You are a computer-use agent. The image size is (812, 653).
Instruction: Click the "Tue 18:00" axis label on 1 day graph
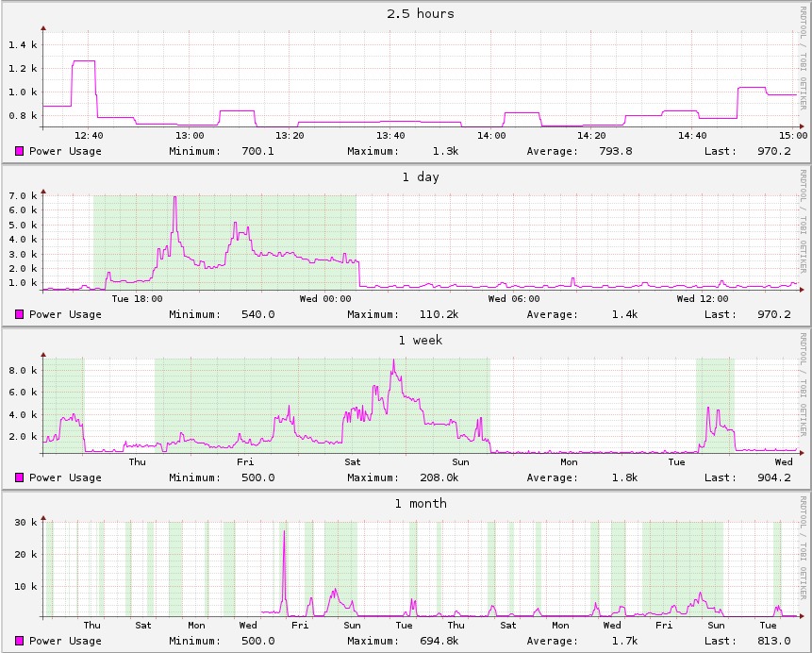tap(137, 299)
